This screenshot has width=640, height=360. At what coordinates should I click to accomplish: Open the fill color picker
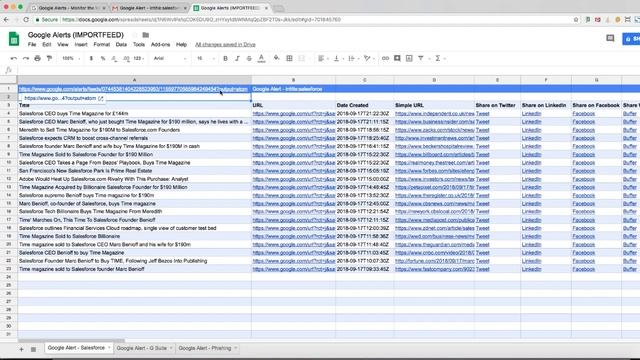pos(276,58)
